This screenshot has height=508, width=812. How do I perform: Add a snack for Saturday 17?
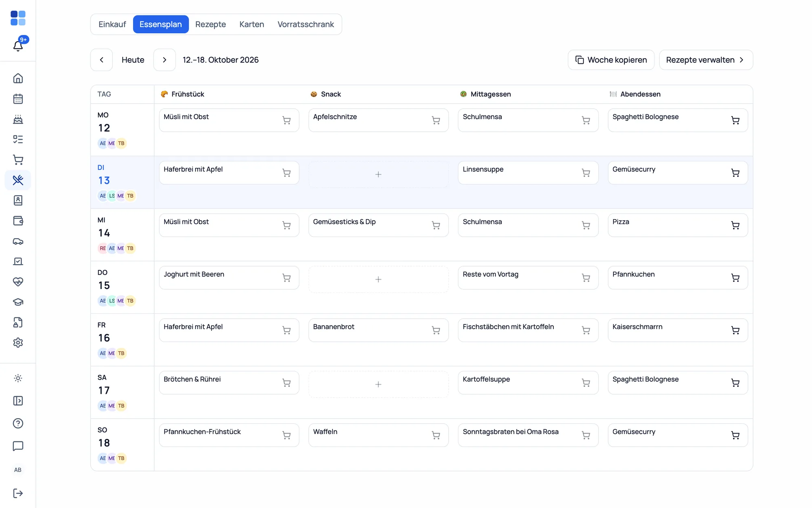378,384
